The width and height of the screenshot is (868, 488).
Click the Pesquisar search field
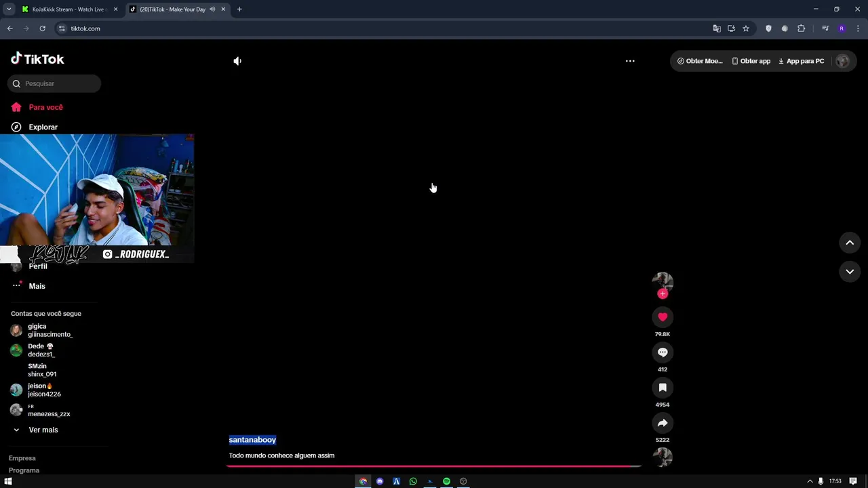pyautogui.click(x=54, y=83)
